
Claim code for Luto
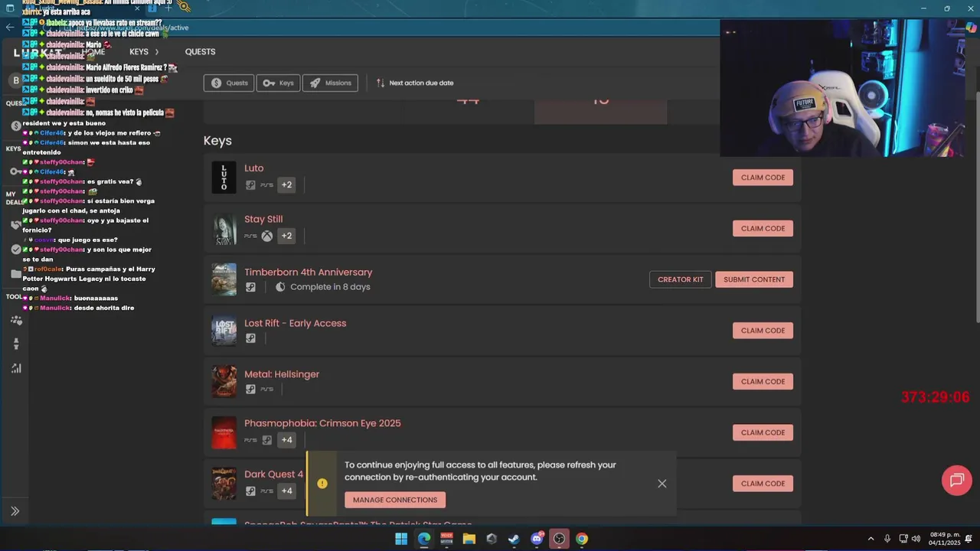click(x=763, y=178)
